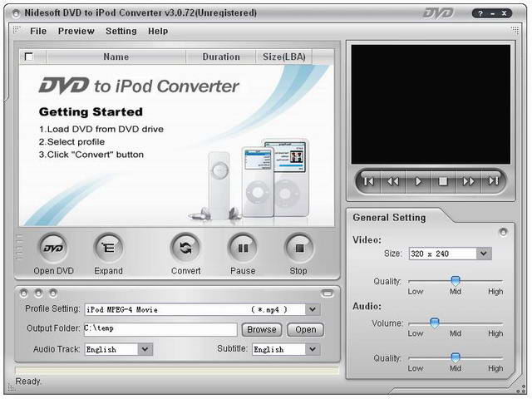Screen dimensions: 532x399
Task: Click the audio Quality slider handle
Action: tap(455, 357)
